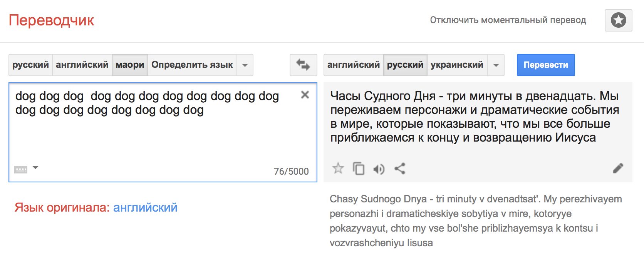
Task: Toggle маори source language tab
Action: 130,65
